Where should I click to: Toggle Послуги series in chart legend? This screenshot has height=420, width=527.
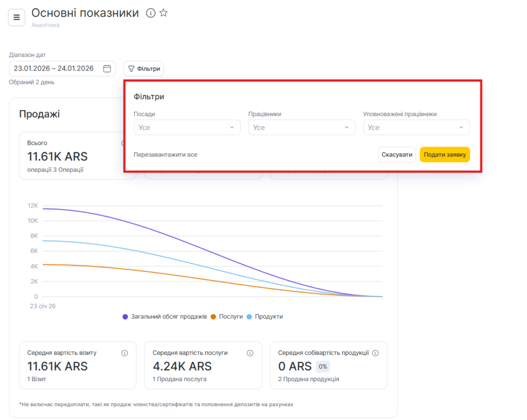(227, 317)
